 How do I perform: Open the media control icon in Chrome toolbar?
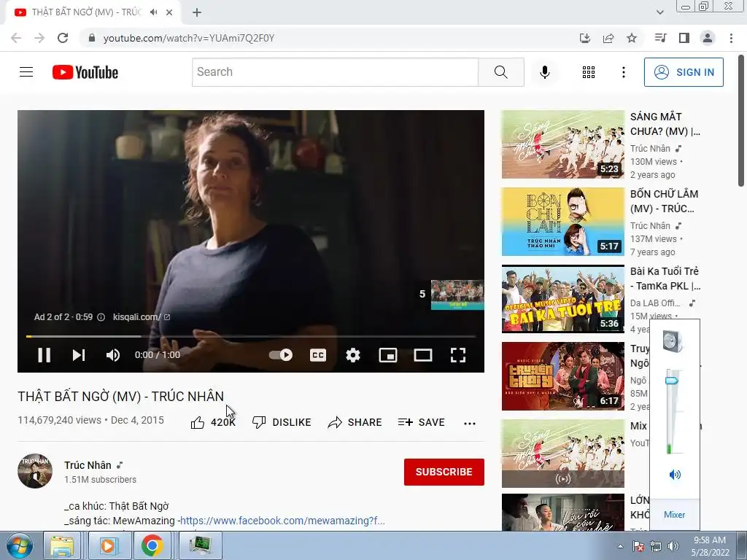pos(660,38)
